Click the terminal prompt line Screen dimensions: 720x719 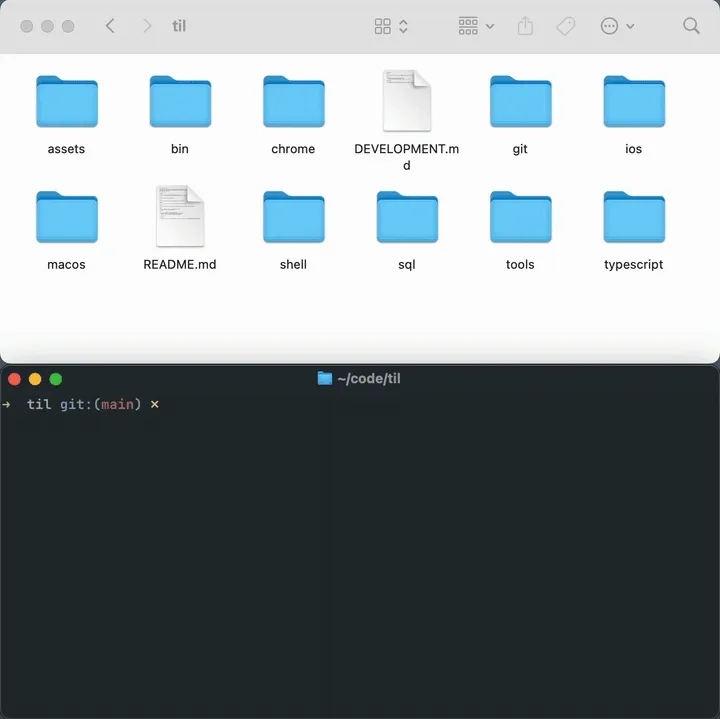coord(81,404)
